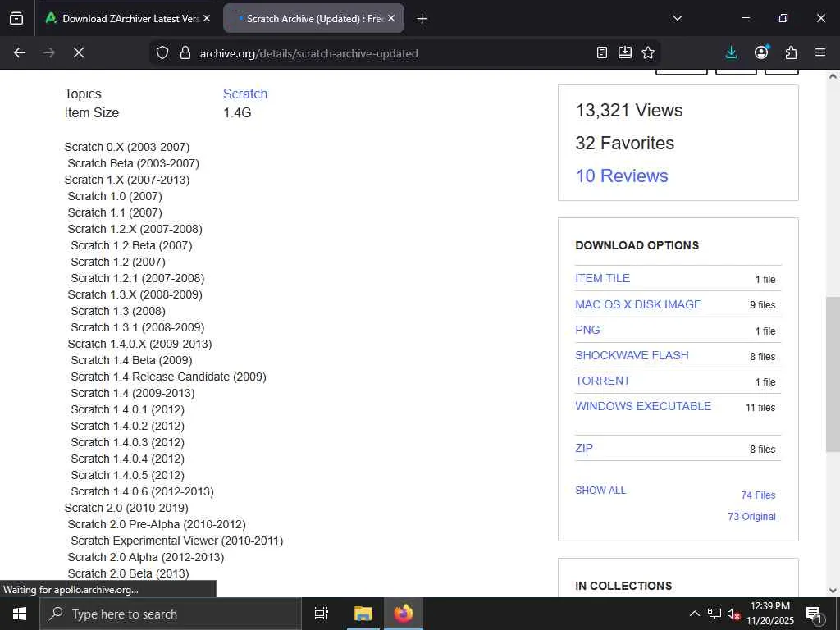
Task: List all tabs dropdown arrow
Action: (678, 18)
